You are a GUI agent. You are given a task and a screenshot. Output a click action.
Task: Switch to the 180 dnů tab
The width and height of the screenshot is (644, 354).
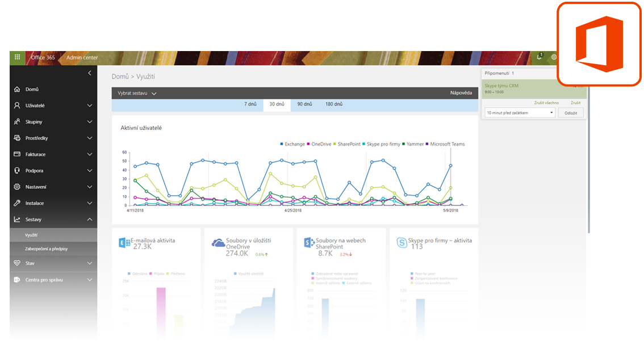pyautogui.click(x=334, y=104)
